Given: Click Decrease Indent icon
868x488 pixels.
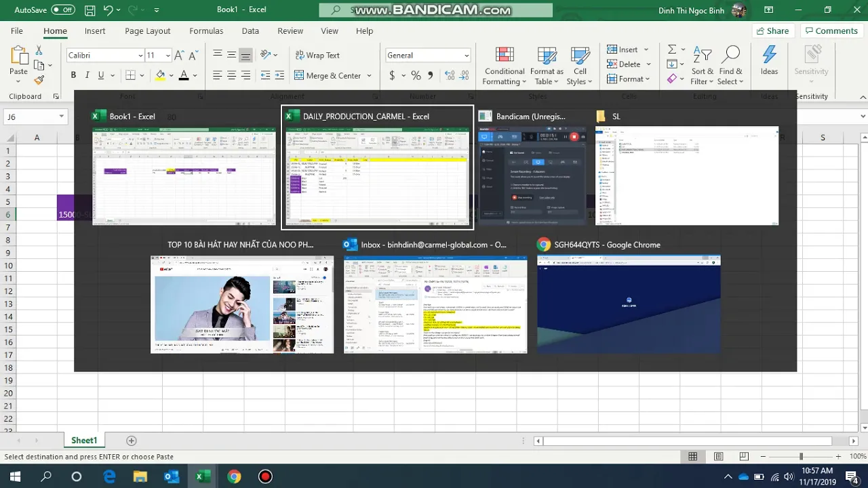Looking at the screenshot, I should coord(266,75).
